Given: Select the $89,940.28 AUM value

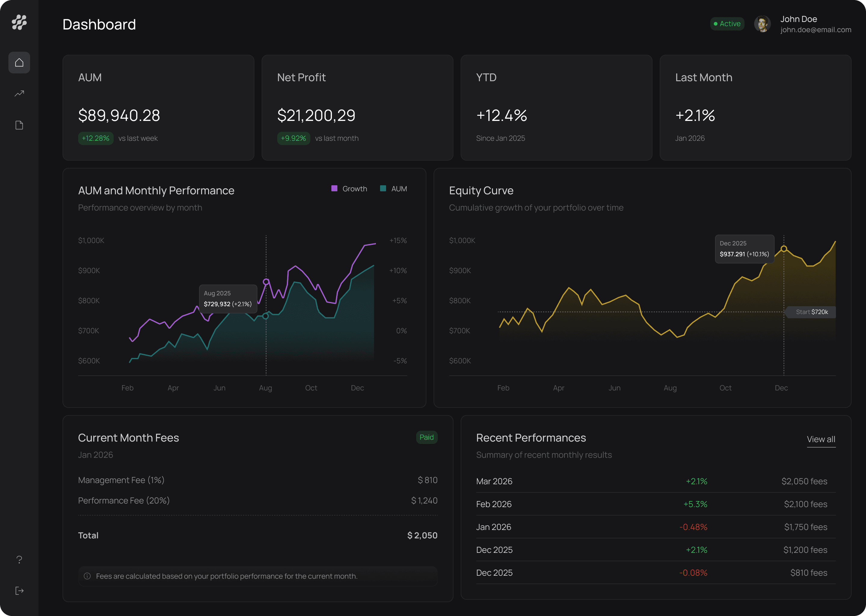Looking at the screenshot, I should [x=119, y=115].
